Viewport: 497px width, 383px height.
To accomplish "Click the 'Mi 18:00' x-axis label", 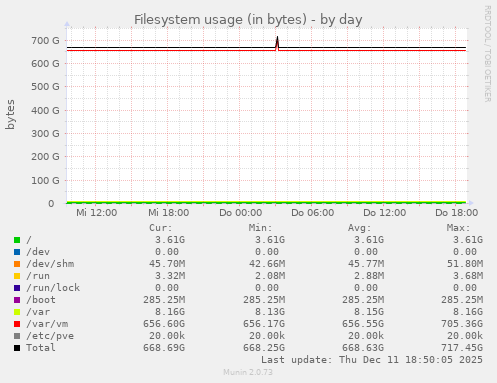I will [x=169, y=213].
